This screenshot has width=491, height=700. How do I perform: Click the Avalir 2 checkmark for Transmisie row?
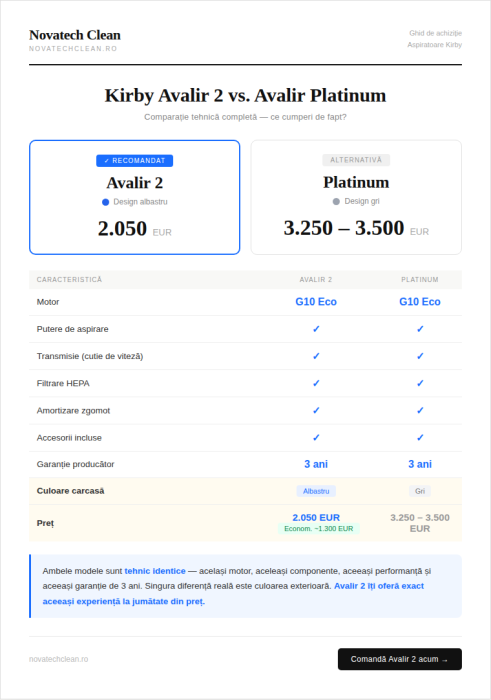[316, 356]
